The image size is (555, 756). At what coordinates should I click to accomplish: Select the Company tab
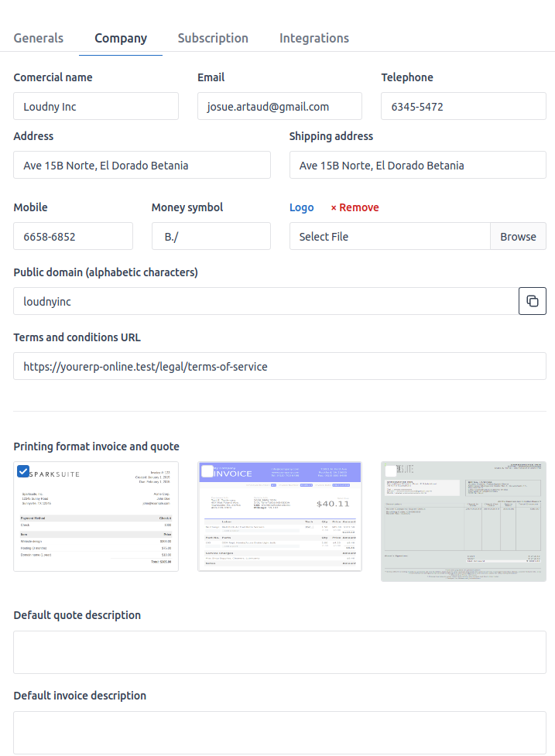point(121,38)
